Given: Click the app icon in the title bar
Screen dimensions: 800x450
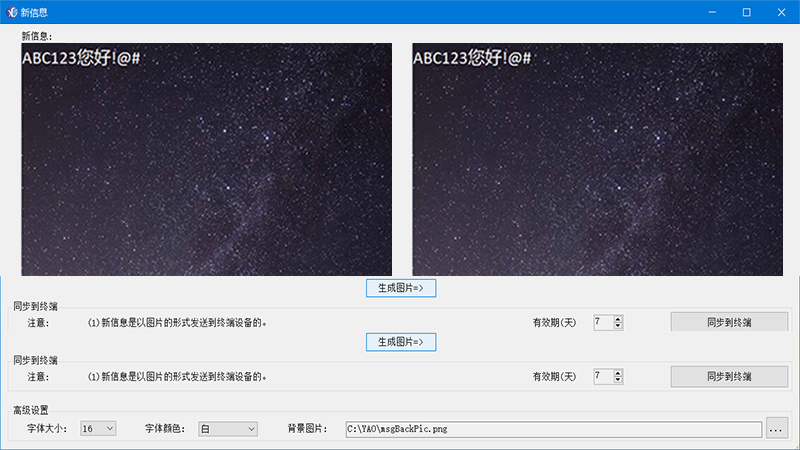Looking at the screenshot, I should click(12, 12).
